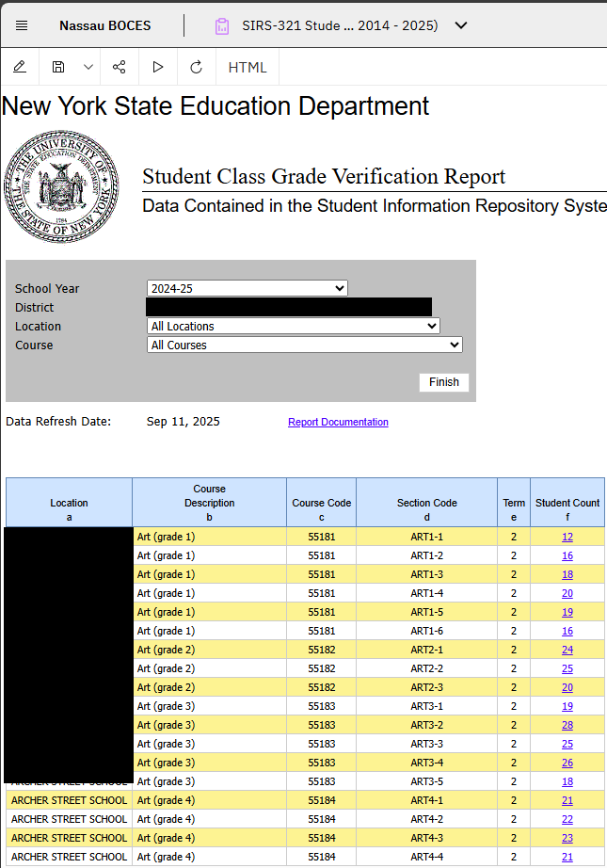Click student count 21 for ART4-4
This screenshot has height=868, width=607.
tap(567, 857)
